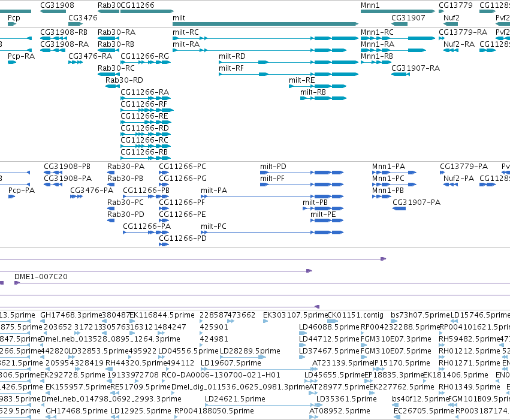
Task: Select the AT23139.5prime EST label
Action: tap(342, 363)
